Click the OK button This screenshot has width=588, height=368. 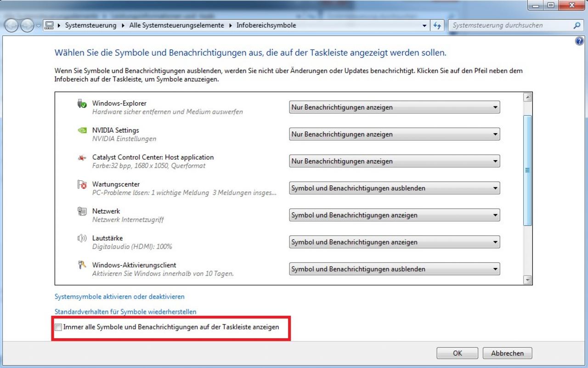click(x=458, y=353)
